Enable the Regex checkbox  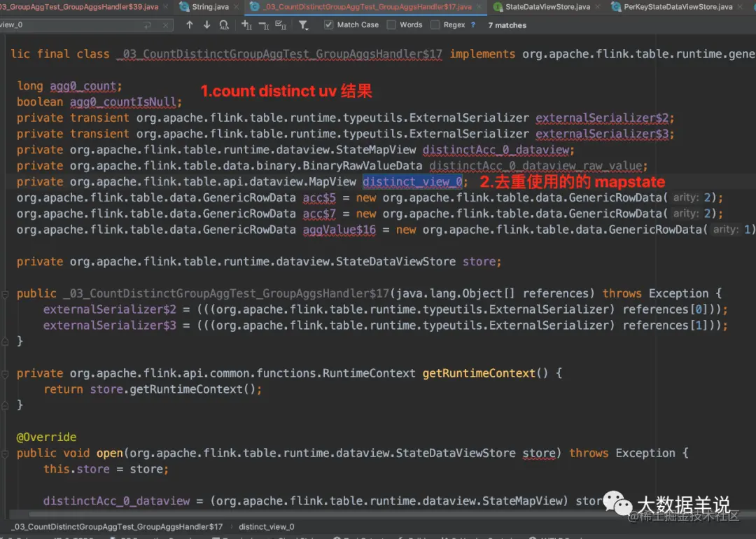(x=435, y=24)
